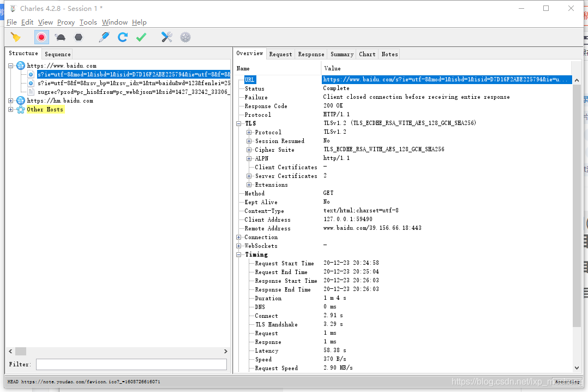Viewport: 588px width, 392px height.
Task: Click the overview scrollbar down arrow
Action: pyautogui.click(x=577, y=368)
